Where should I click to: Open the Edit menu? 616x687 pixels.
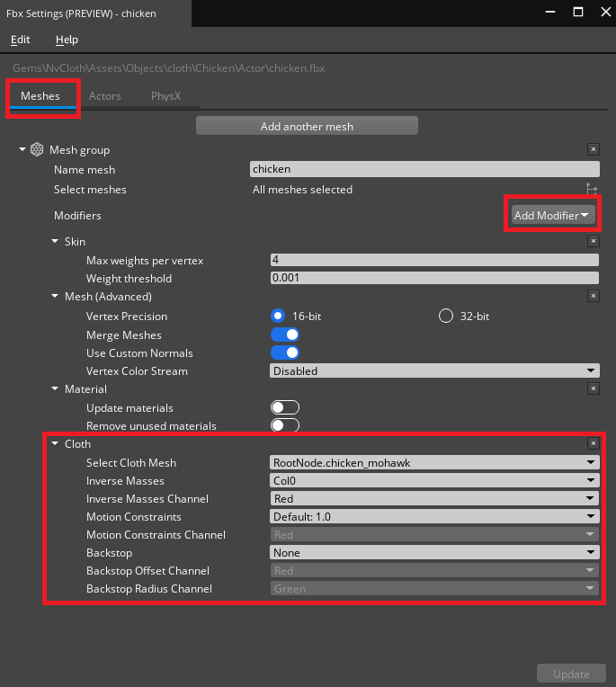tap(20, 40)
